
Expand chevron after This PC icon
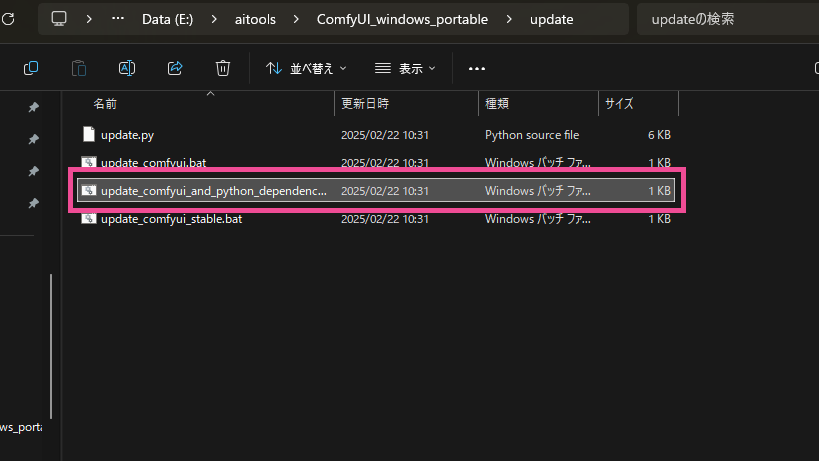point(89,19)
